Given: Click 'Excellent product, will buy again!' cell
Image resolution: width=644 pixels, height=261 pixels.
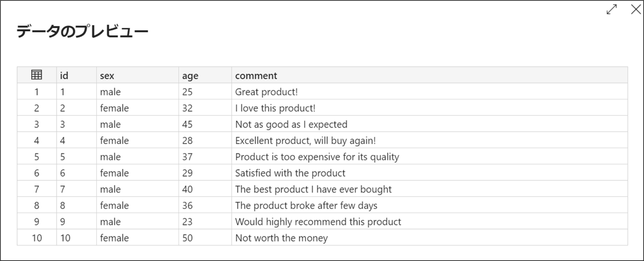Looking at the screenshot, I should 430,140.
